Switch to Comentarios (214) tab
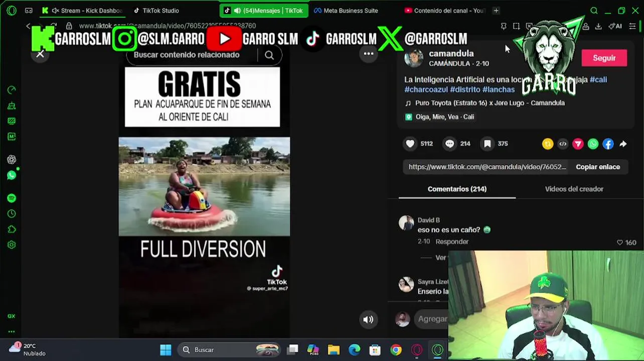The width and height of the screenshot is (644, 361). click(457, 189)
